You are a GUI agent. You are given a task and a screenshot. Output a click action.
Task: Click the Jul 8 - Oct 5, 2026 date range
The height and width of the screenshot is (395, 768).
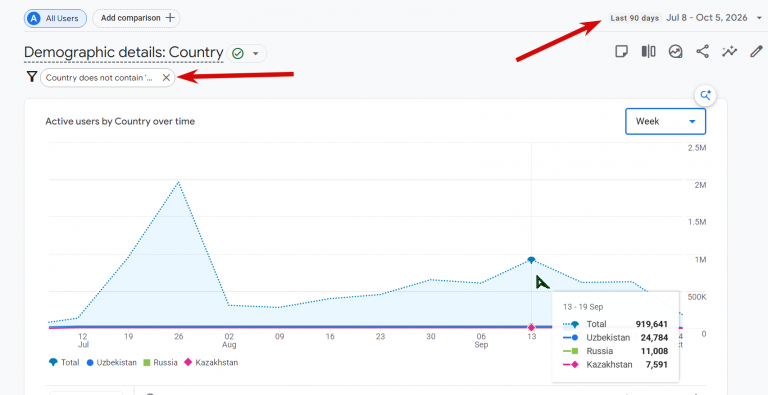pos(707,18)
